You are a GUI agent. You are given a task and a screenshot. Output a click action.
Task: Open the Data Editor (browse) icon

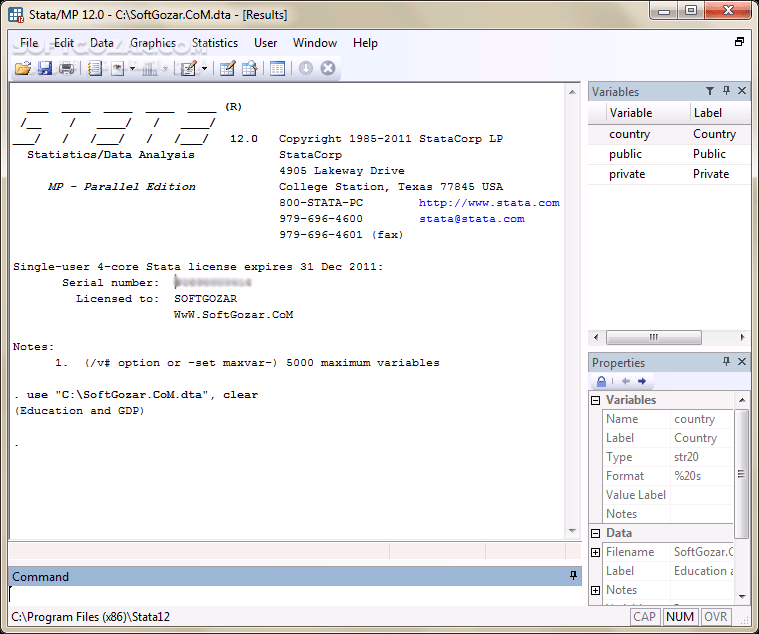point(249,68)
